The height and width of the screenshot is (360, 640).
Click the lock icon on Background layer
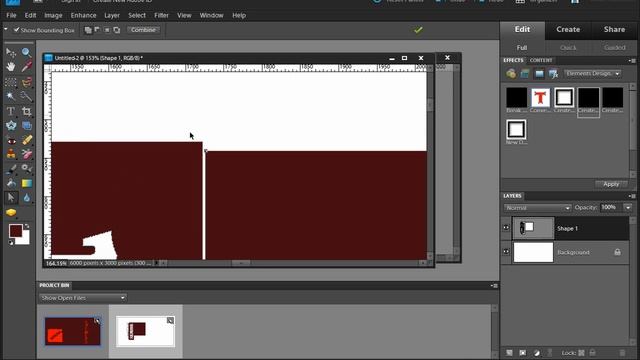(x=618, y=252)
